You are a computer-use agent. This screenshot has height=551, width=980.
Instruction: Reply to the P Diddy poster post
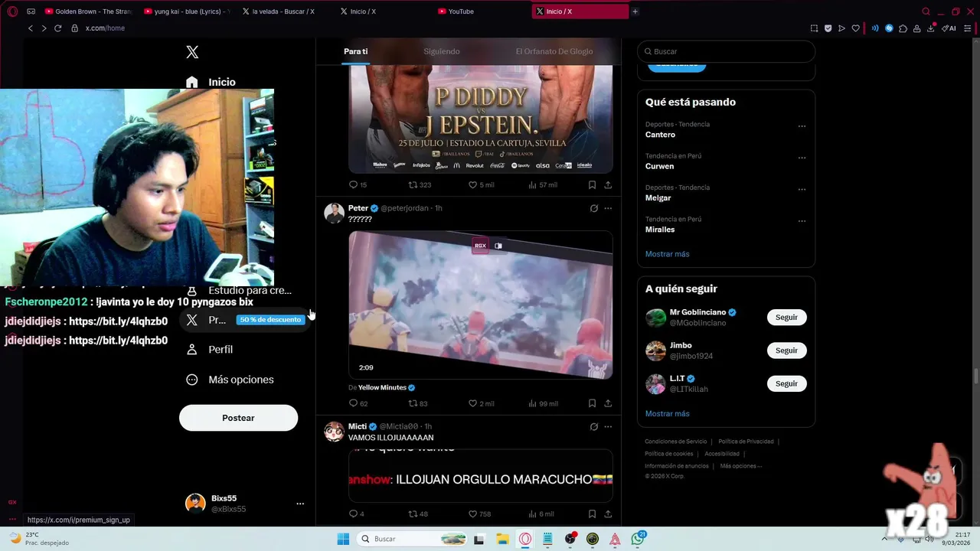358,185
